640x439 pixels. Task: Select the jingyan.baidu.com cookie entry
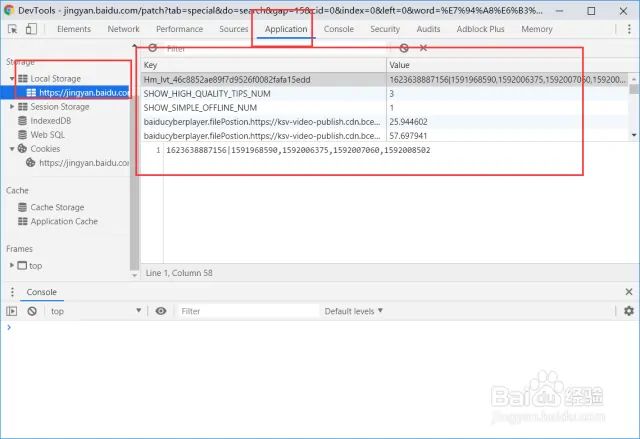click(78, 163)
